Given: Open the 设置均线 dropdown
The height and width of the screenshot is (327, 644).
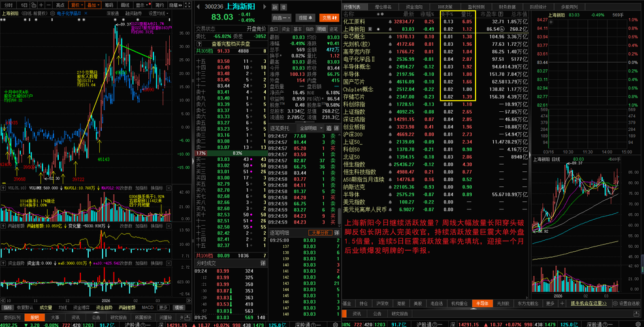Looking at the screenshot, I should pos(157,13).
